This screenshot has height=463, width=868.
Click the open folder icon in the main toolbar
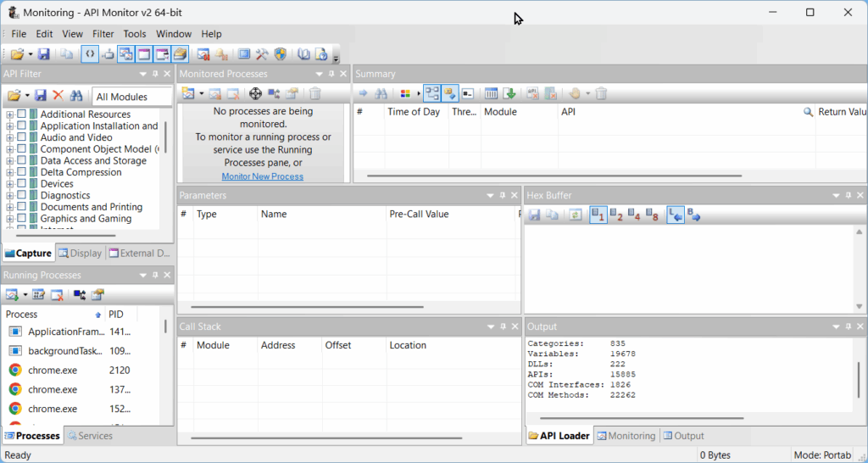(x=18, y=53)
